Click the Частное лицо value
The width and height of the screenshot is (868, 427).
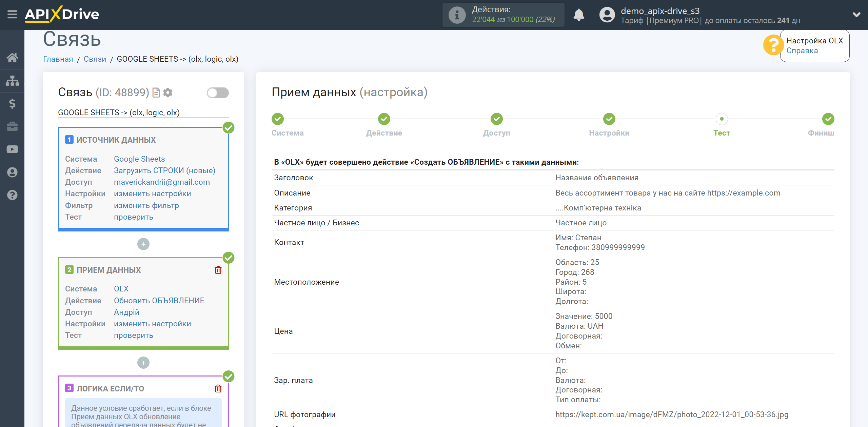tap(581, 223)
